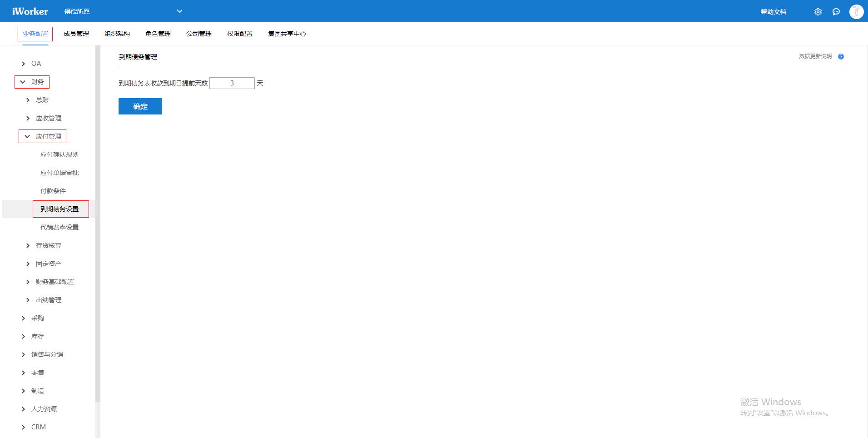Viewport: 868px width, 438px height.
Task: Switch to the 成员管理 tab
Action: [x=76, y=34]
